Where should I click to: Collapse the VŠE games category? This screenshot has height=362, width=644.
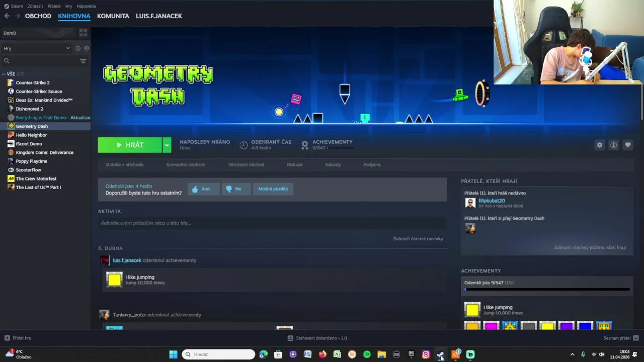pyautogui.click(x=4, y=74)
